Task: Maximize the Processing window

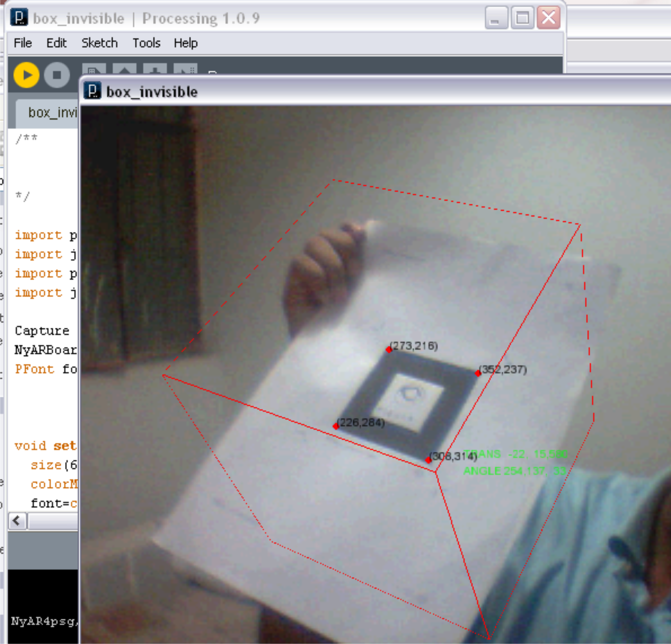Action: point(523,18)
